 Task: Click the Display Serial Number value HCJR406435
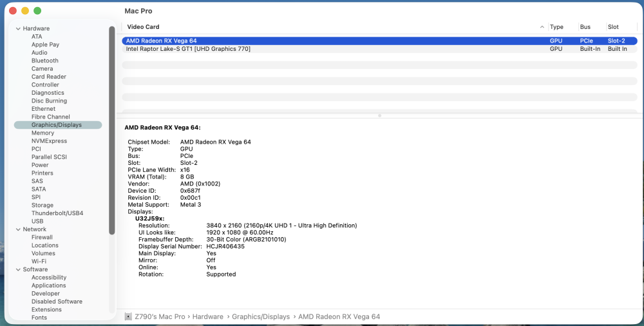coord(225,246)
